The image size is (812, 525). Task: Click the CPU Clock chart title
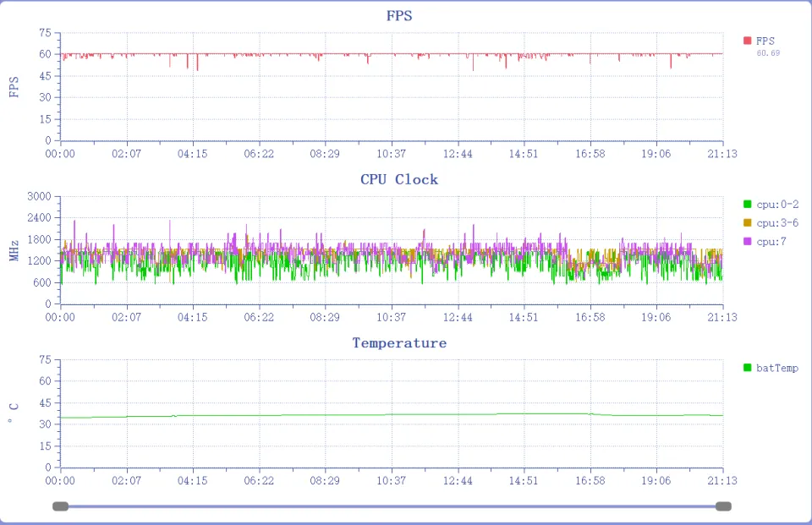click(x=399, y=179)
